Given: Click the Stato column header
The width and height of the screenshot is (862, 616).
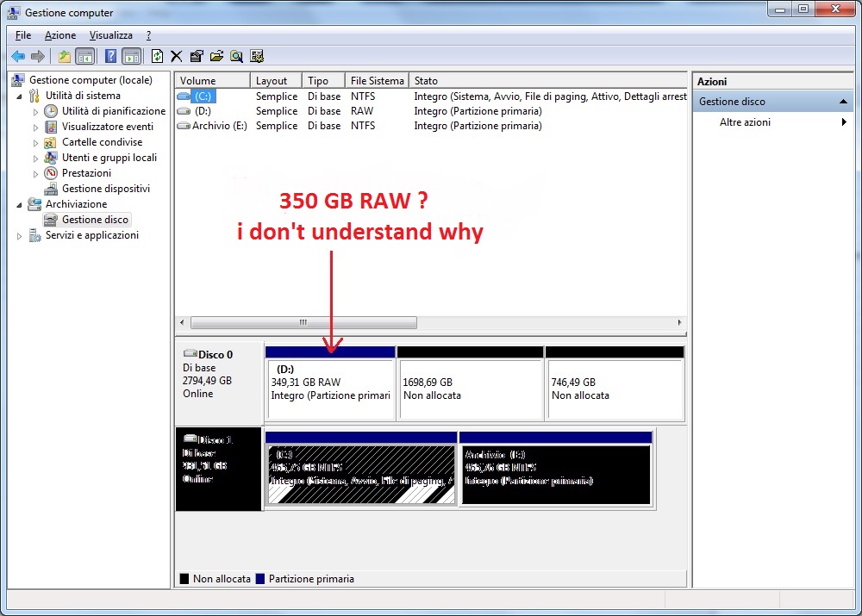Looking at the screenshot, I should pyautogui.click(x=548, y=81).
